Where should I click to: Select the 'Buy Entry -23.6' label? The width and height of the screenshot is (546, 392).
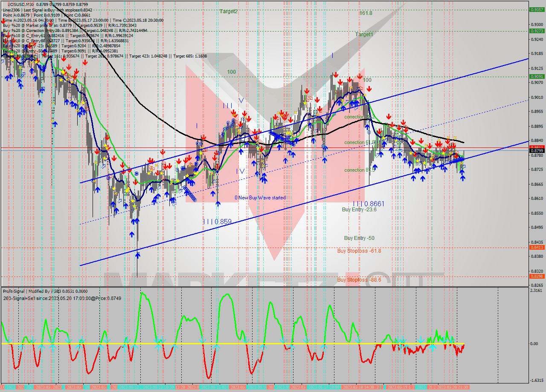click(359, 210)
